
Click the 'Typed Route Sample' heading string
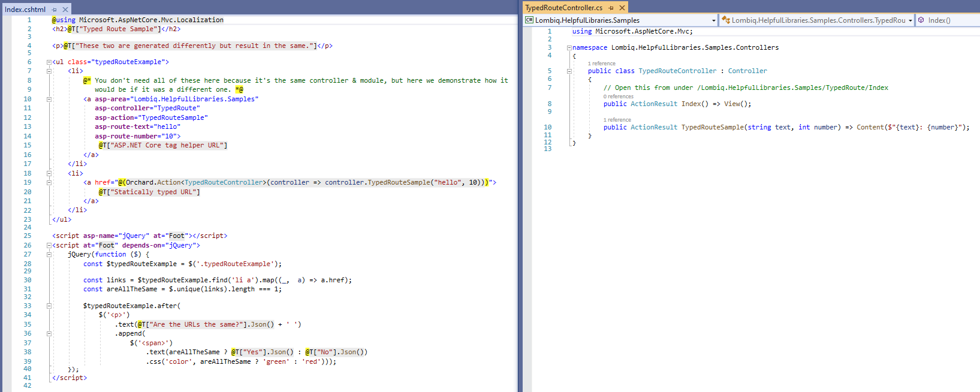(x=118, y=29)
